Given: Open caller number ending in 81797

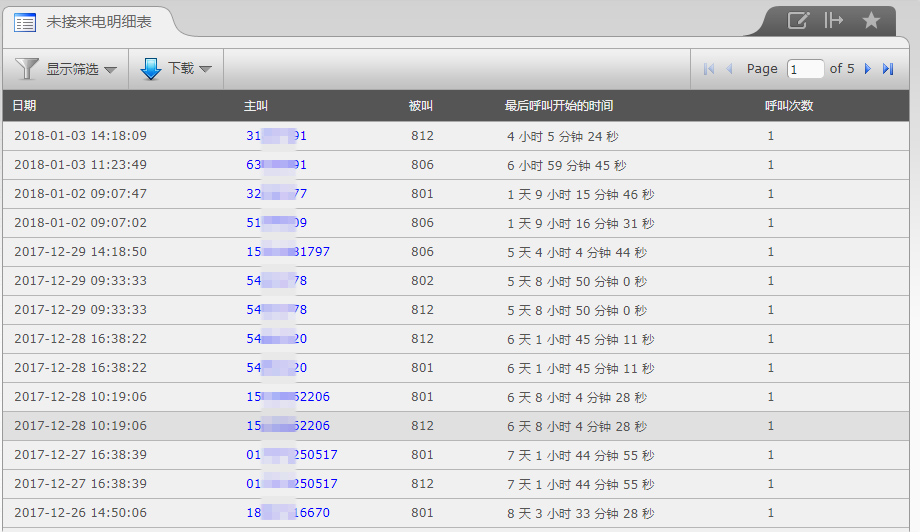Looking at the screenshot, I should click(288, 253).
